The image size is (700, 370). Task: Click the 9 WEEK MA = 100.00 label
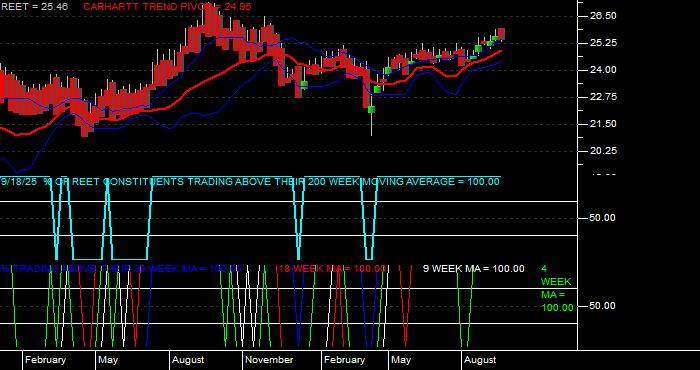click(474, 269)
